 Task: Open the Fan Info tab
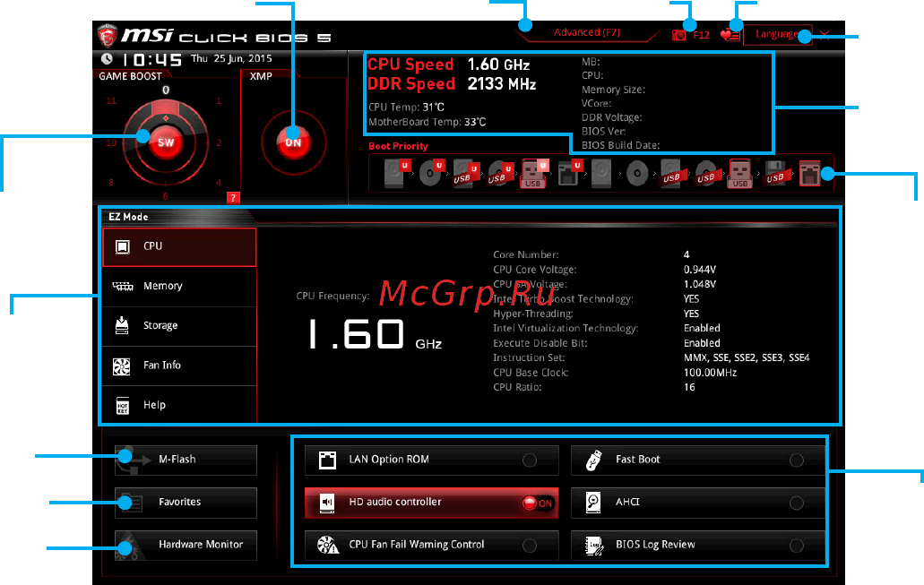179,366
